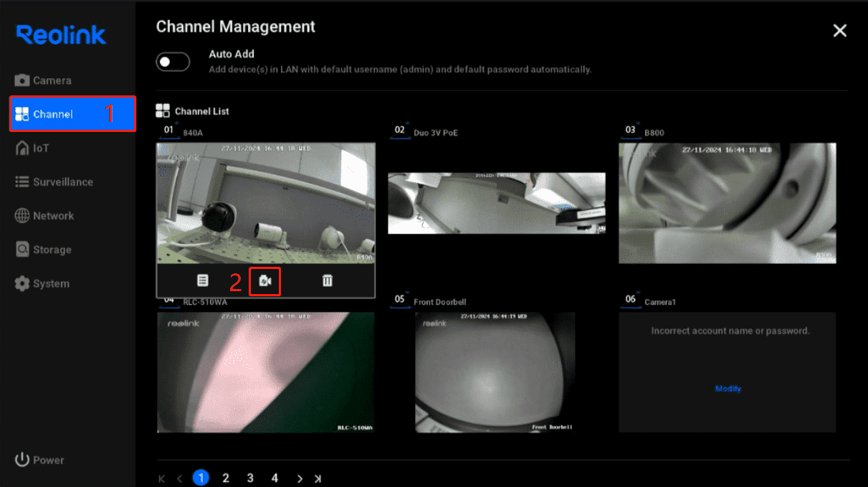This screenshot has height=487, width=868.
Task: Click the 'Front Doorbell' channel name
Action: tap(440, 302)
